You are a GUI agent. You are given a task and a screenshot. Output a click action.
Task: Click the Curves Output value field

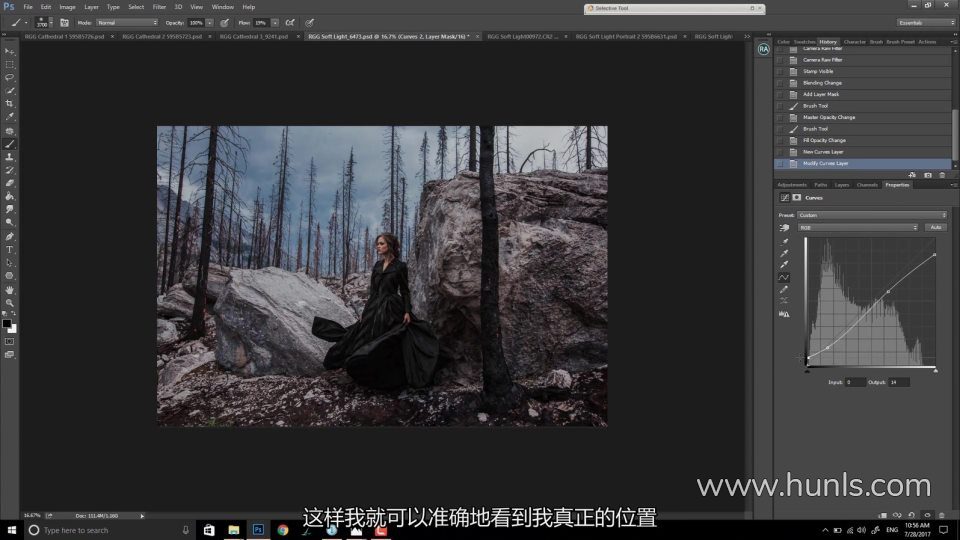899,382
